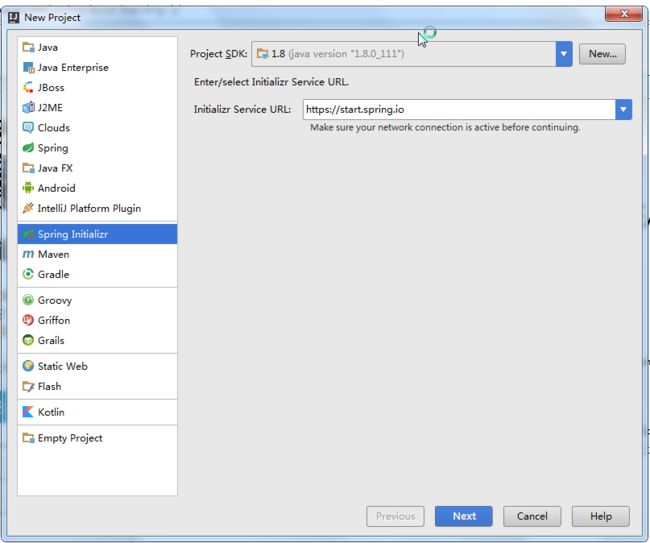Image resolution: width=650 pixels, height=543 pixels.
Task: Click into the Initializr Service URL field
Action: tap(459, 109)
